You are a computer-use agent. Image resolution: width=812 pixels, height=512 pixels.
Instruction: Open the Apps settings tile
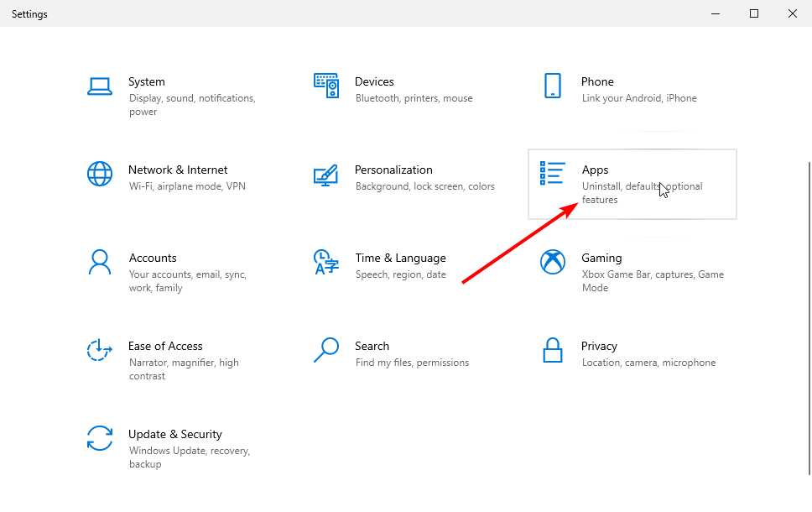(x=632, y=184)
